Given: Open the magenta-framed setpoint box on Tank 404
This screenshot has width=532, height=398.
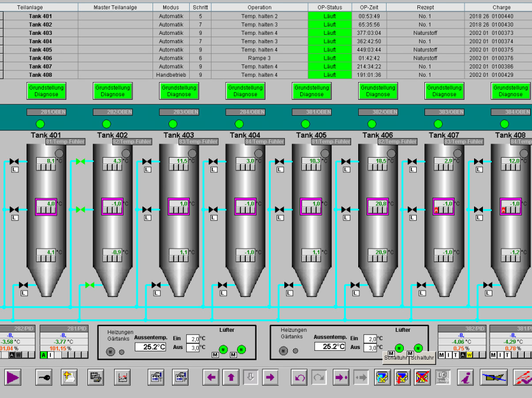Looking at the screenshot, I should tap(244, 206).
